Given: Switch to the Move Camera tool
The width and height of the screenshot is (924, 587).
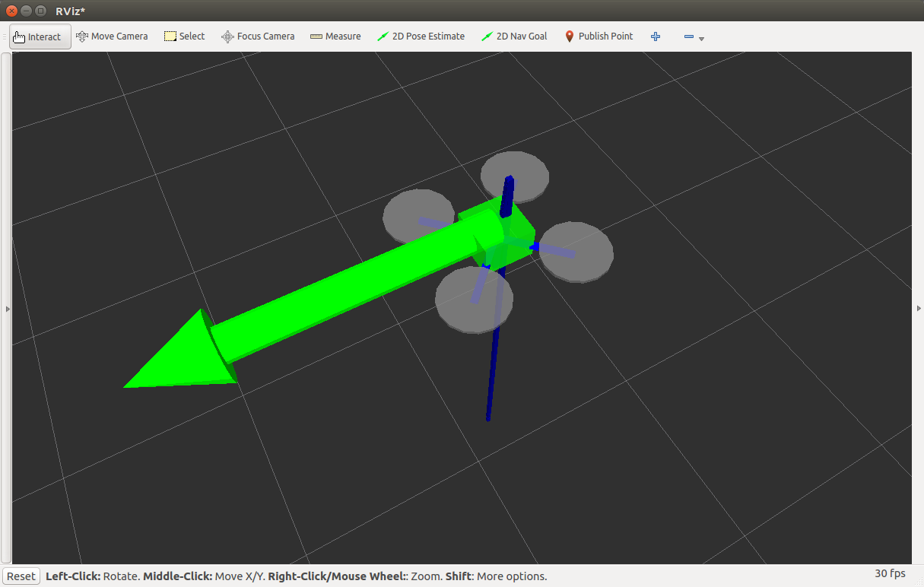Looking at the screenshot, I should (x=112, y=36).
